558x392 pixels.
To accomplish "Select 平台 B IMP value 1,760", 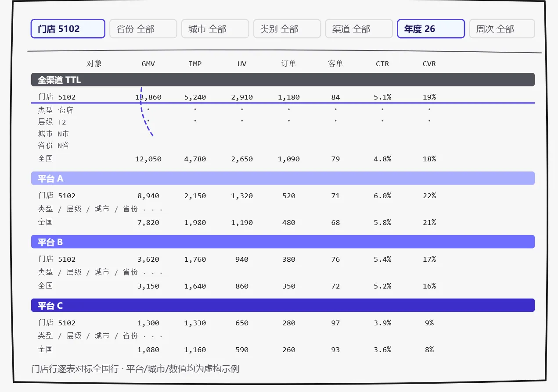I will coord(195,260).
